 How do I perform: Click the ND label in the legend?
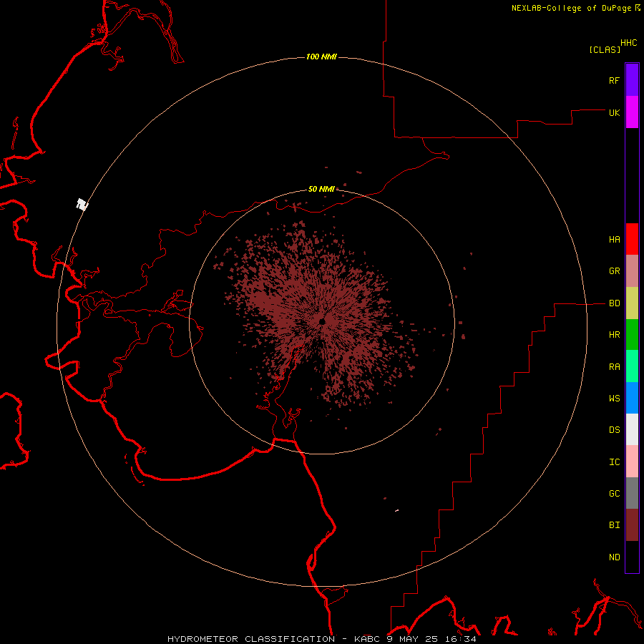coord(614,557)
